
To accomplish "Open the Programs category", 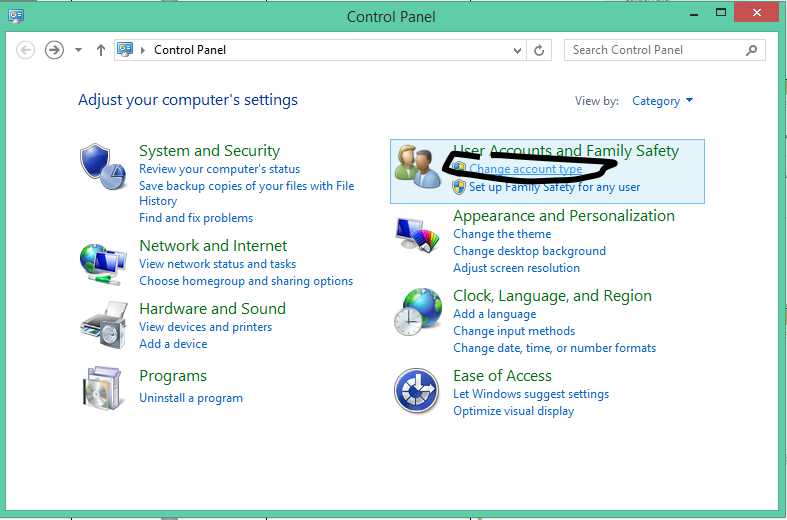I will tap(173, 375).
